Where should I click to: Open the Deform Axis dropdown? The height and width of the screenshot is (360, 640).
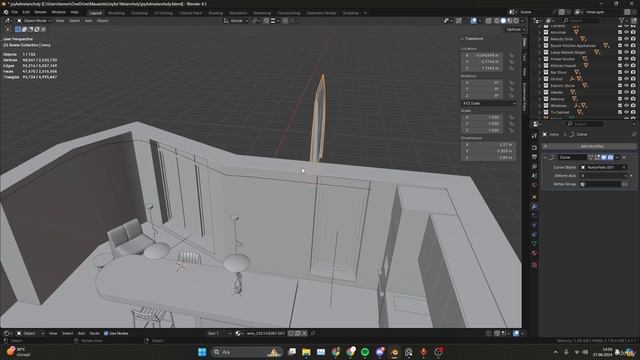click(603, 176)
